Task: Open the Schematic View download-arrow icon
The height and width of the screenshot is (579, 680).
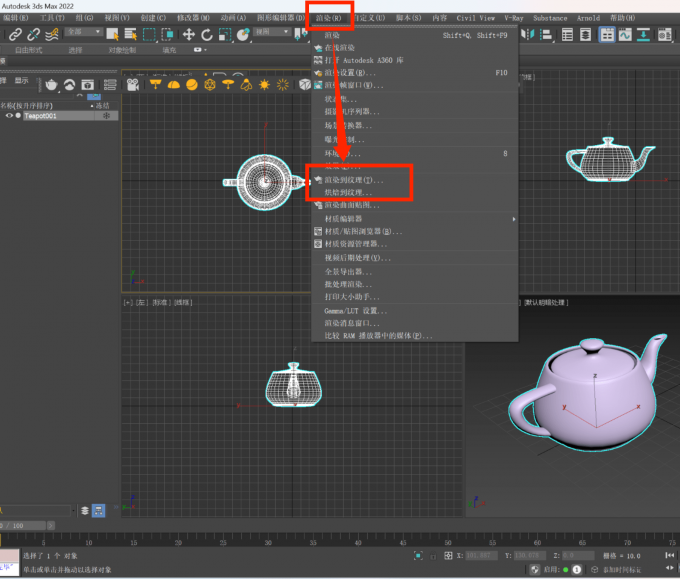Action: pos(643,34)
